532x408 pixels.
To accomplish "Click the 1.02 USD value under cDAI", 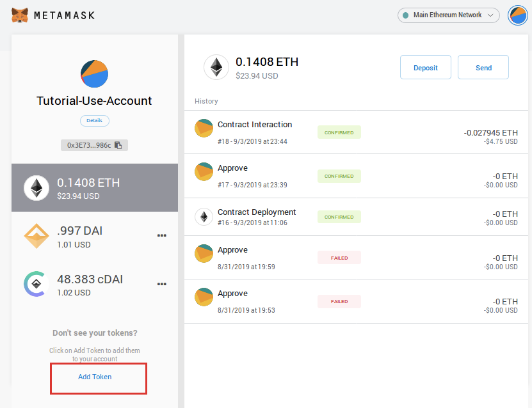I will click(74, 293).
